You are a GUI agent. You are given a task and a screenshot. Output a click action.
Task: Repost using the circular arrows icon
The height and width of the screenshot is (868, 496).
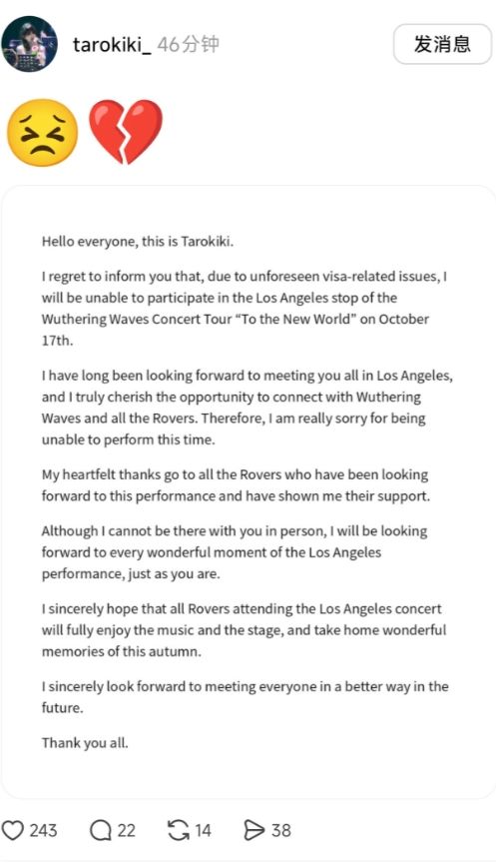178,830
